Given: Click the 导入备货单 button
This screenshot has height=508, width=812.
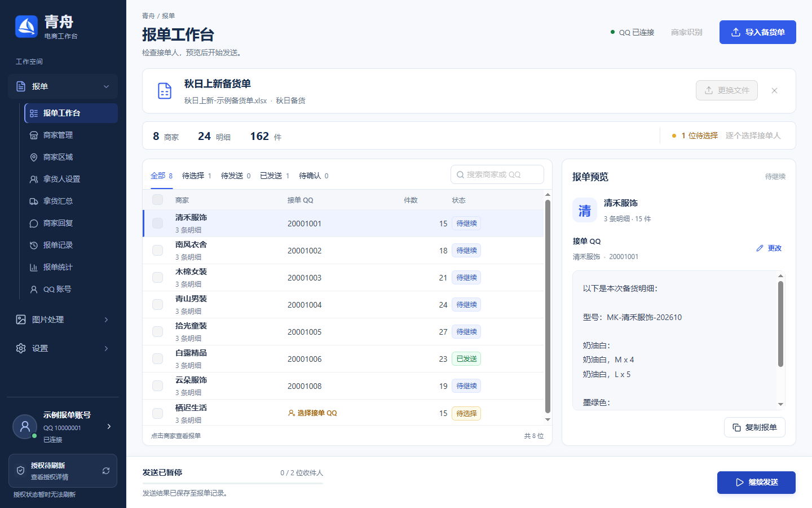Looking at the screenshot, I should (758, 32).
